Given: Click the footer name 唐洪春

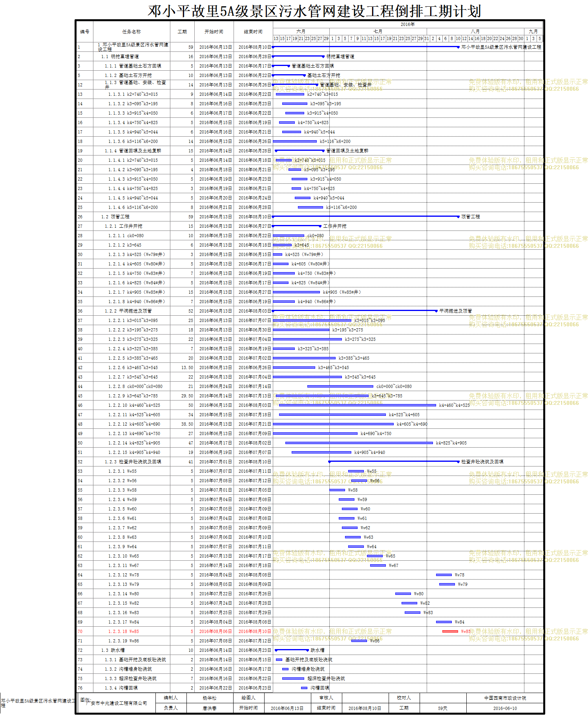Looking at the screenshot, I should pyautogui.click(x=210, y=708).
